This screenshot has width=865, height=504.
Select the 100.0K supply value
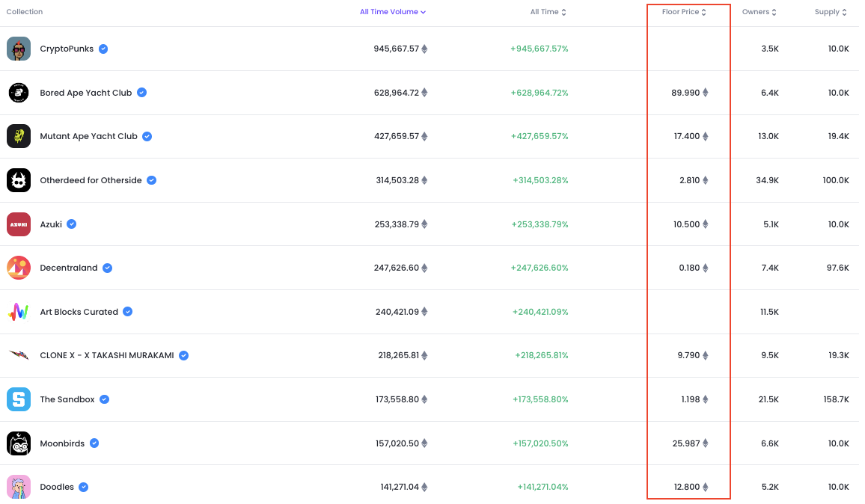pos(836,180)
